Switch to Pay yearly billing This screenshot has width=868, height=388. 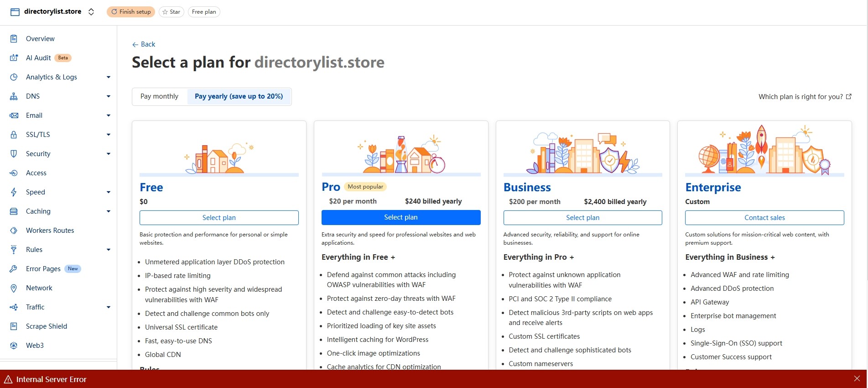tap(239, 96)
